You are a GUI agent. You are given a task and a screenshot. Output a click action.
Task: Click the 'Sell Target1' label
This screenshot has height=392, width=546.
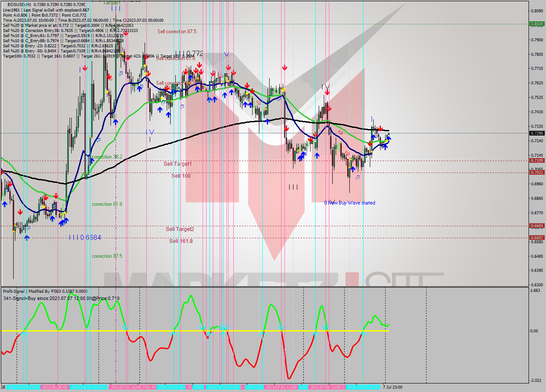pos(177,164)
